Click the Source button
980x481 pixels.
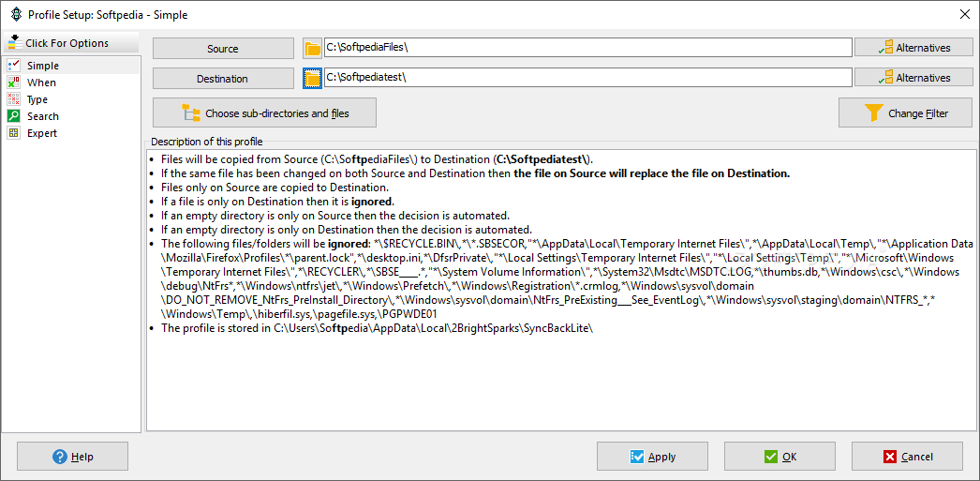223,48
